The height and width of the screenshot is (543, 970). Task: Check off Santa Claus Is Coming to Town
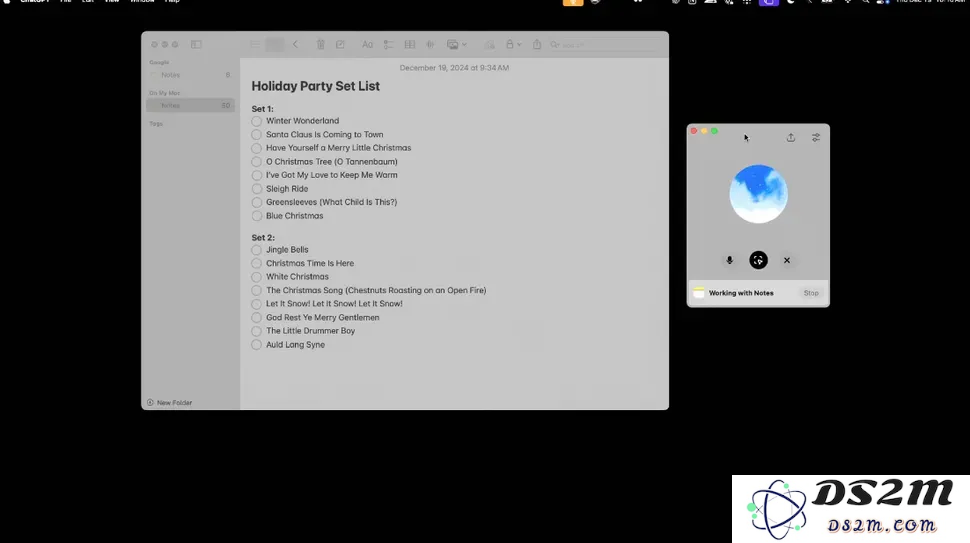(257, 135)
